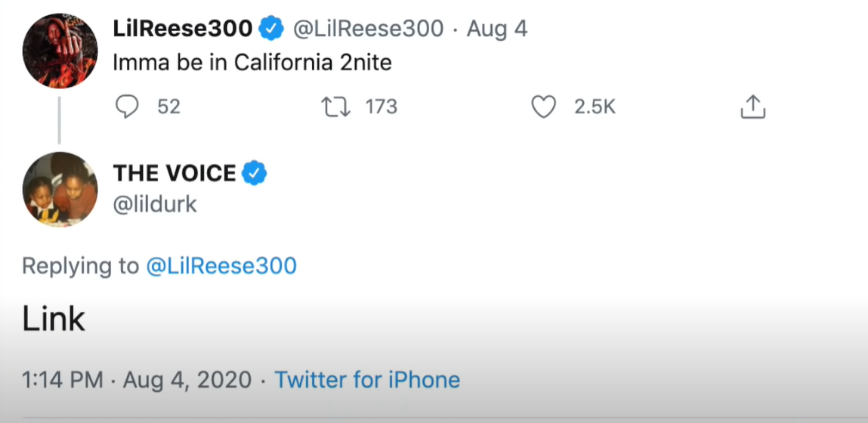Click the 1:14 PM Aug 4, 2020 timestamp
The height and width of the screenshot is (423, 868).
click(137, 379)
